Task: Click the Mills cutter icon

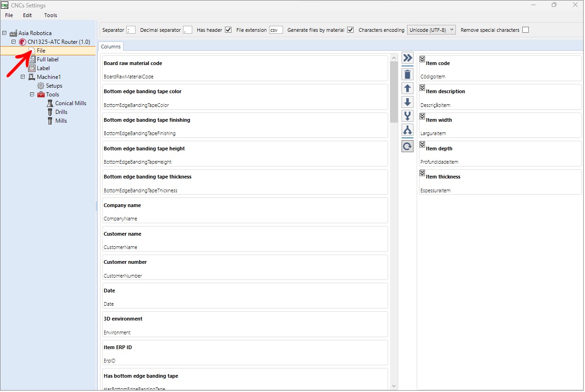Action: coord(50,121)
